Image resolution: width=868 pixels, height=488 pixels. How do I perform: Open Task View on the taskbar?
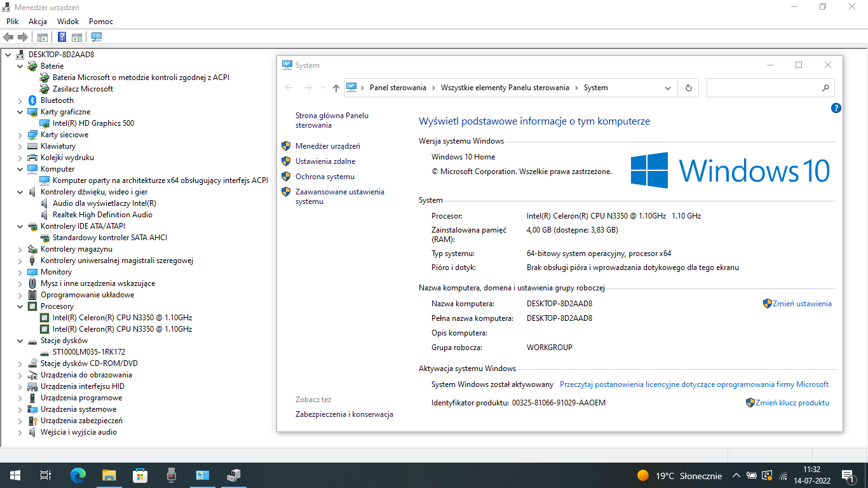pos(46,475)
